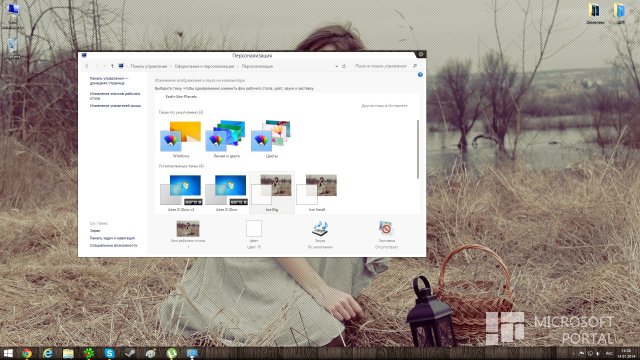This screenshot has width=640, height=360.
Task: Launch Internet Explorer from taskbar
Action: 48,353
